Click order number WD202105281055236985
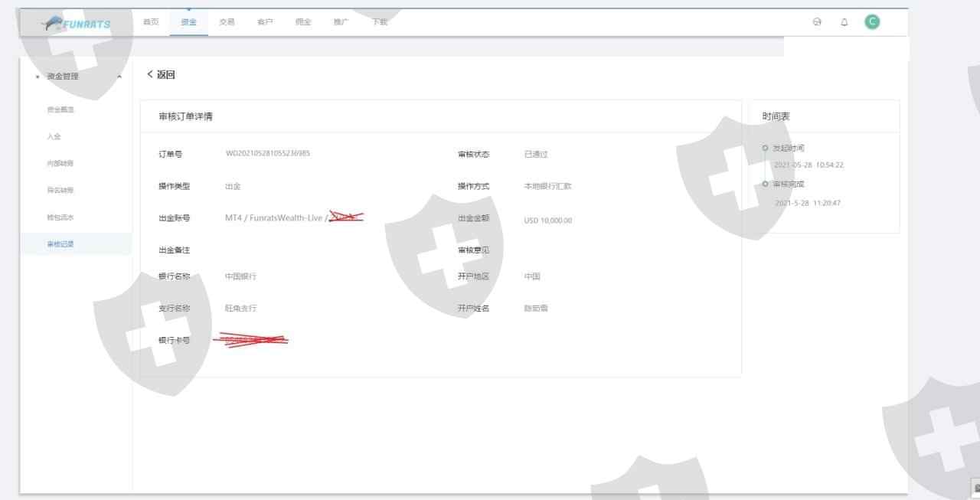This screenshot has height=500, width=980. 268,153
